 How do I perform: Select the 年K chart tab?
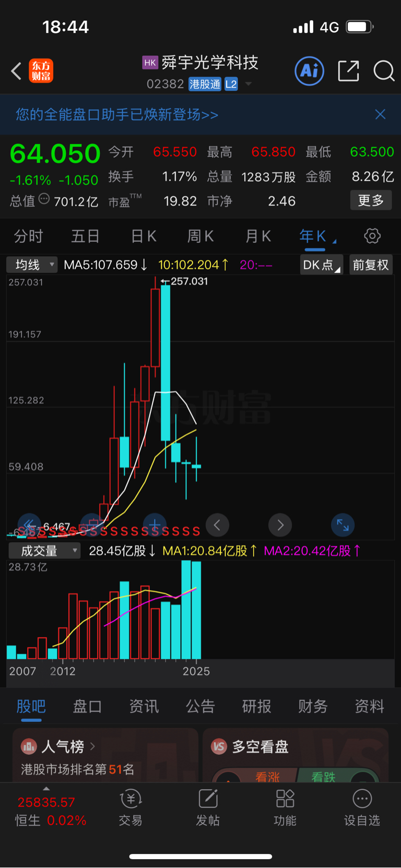coord(313,236)
